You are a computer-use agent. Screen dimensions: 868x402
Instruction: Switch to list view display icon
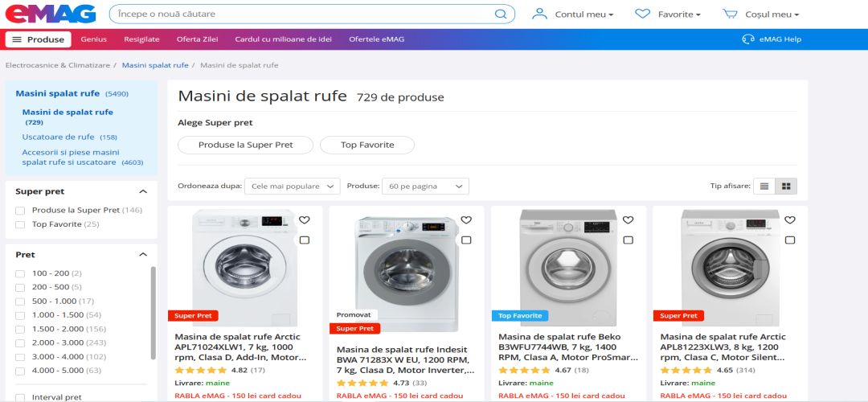764,186
